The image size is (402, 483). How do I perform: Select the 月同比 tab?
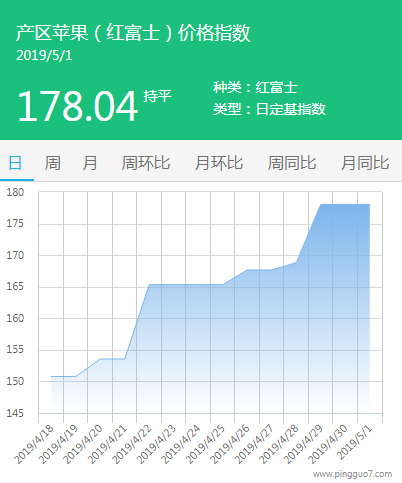click(365, 163)
